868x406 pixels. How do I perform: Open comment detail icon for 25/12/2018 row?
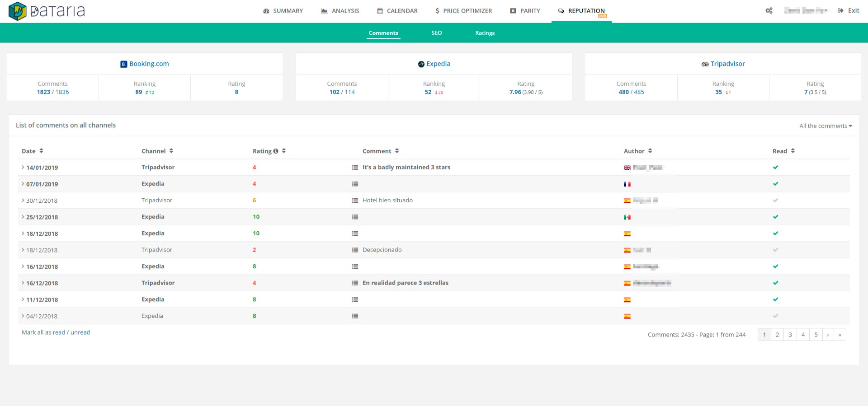[355, 217]
